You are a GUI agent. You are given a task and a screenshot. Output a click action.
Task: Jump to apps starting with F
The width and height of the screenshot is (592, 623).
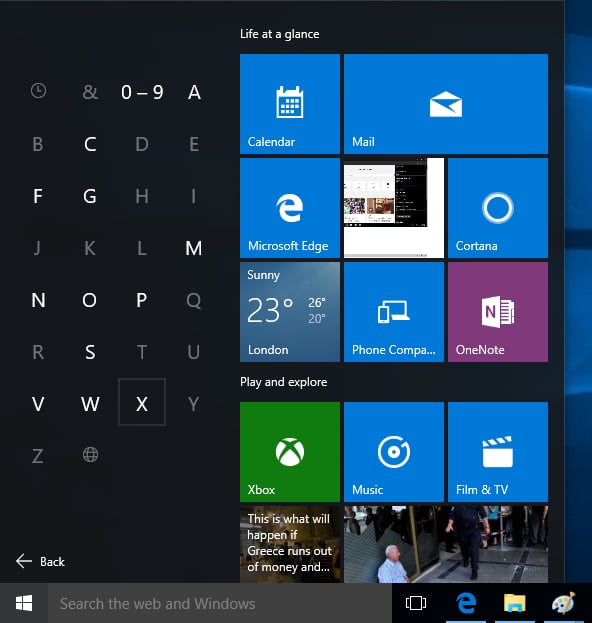tap(38, 196)
